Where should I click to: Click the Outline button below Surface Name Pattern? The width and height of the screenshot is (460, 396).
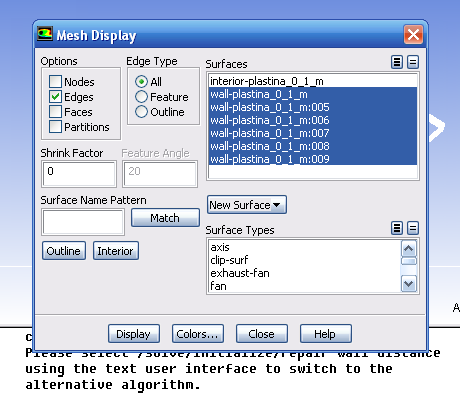point(64,251)
